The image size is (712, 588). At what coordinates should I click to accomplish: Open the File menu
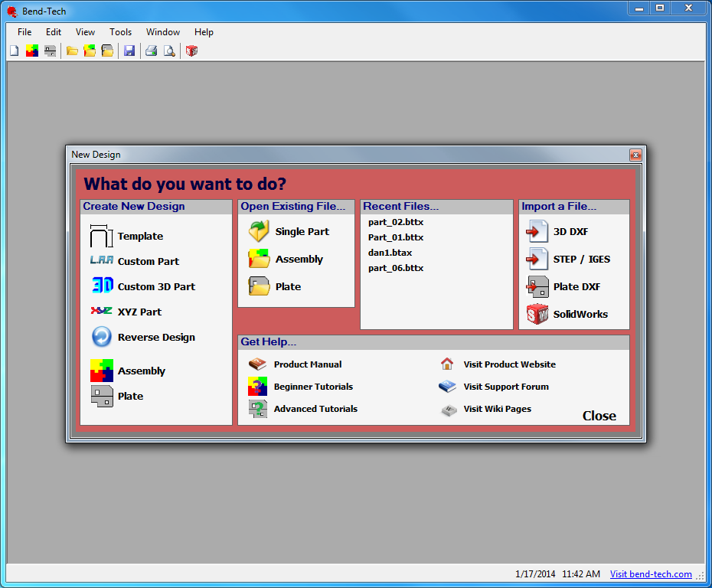(24, 32)
